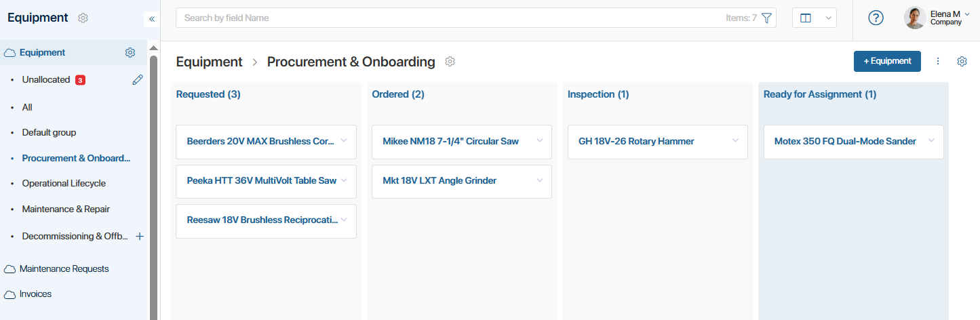Select Operational Lifecycle in sidebar
Viewport: 980px width, 320px height.
click(x=64, y=184)
